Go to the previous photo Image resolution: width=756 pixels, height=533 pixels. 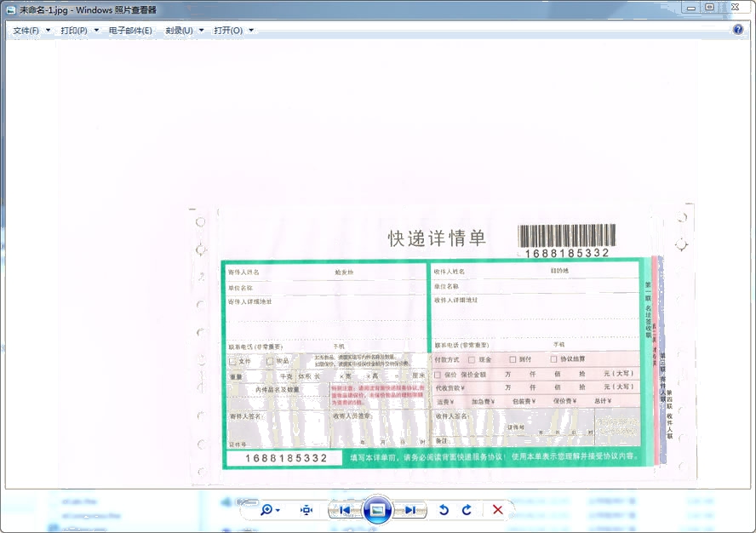click(x=345, y=510)
